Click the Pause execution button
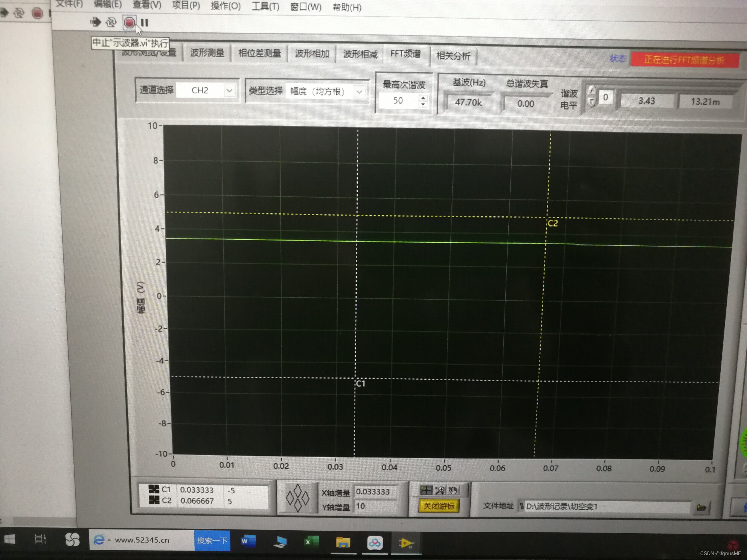This screenshot has height=560, width=747. tap(145, 23)
